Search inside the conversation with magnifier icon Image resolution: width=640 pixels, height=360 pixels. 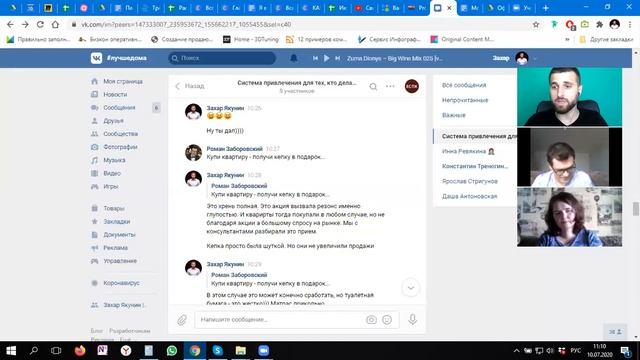[373, 87]
